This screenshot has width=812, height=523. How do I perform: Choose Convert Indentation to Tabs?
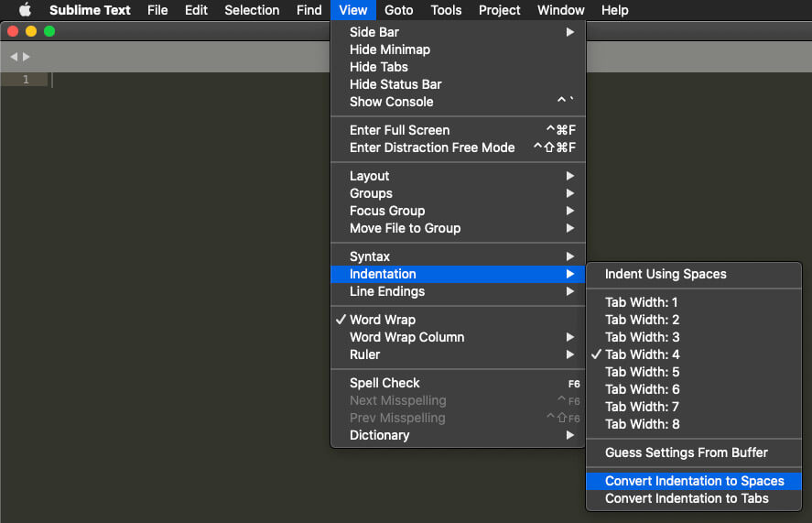(687, 498)
